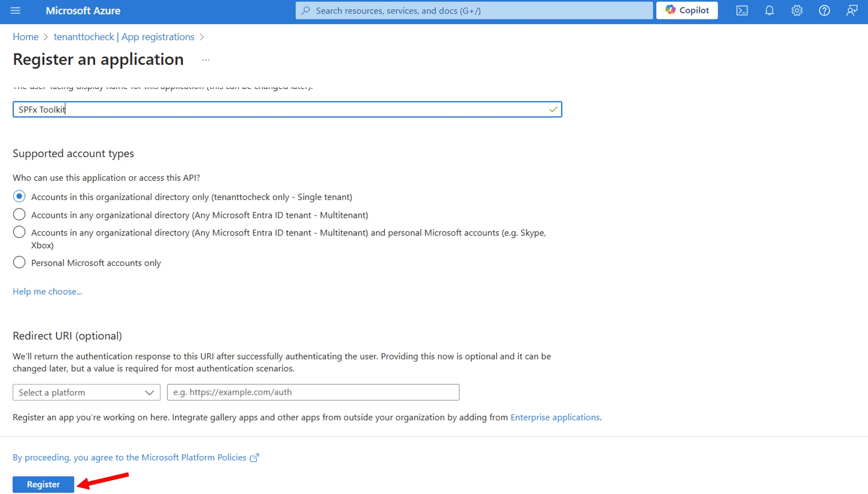The width and height of the screenshot is (868, 494).
Task: Launch Cloud Shell from the top bar
Action: tap(741, 11)
